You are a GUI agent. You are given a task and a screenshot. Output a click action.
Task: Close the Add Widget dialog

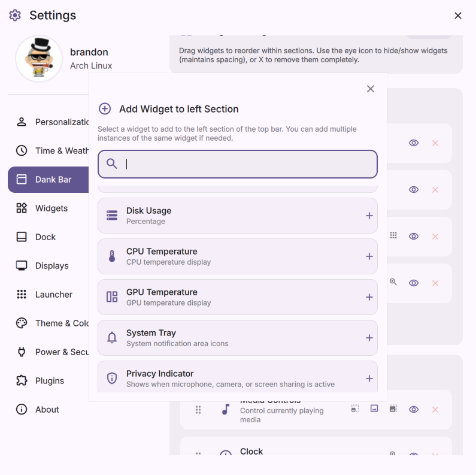pos(371,89)
